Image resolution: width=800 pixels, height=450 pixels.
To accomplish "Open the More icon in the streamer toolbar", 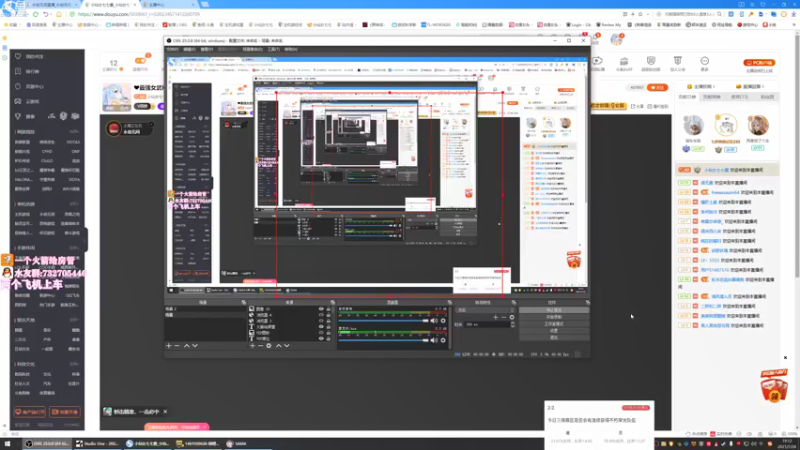I will [x=705, y=63].
